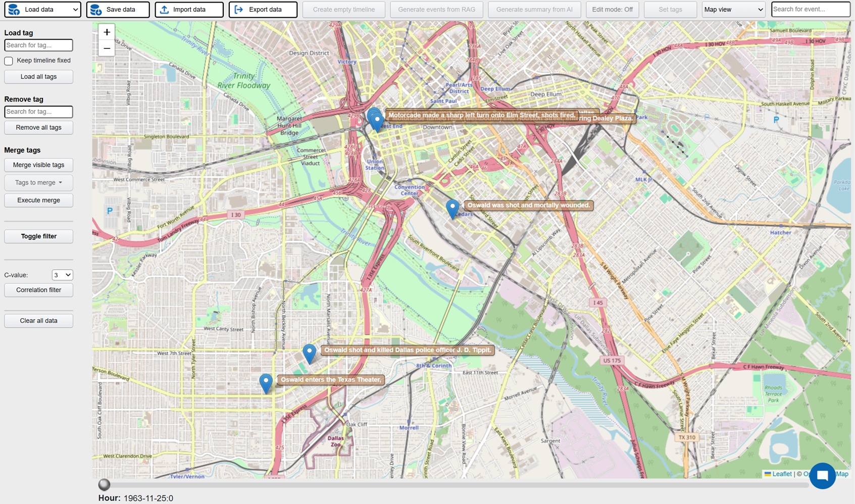This screenshot has width=855, height=504.
Task: Click the map zoom out minus button
Action: pyautogui.click(x=107, y=48)
